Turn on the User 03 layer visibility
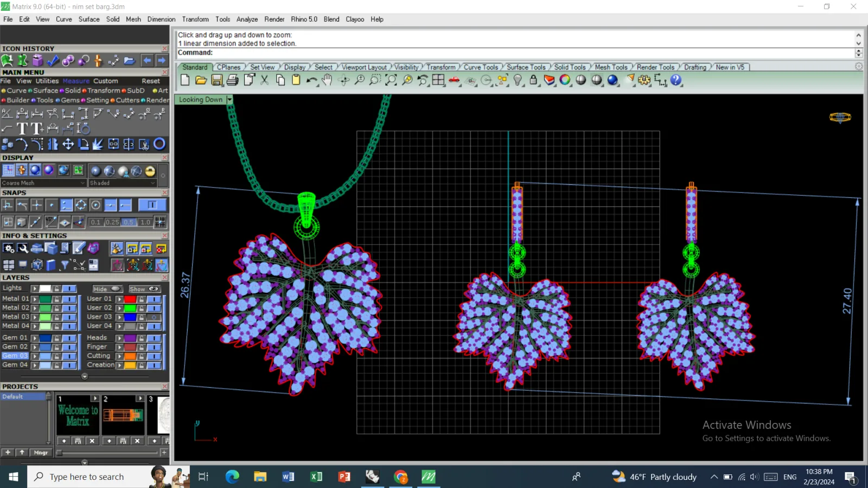 pyautogui.click(x=154, y=317)
